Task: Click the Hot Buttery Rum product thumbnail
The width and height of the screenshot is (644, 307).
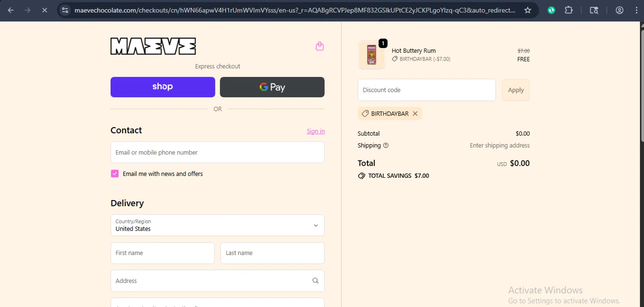Action: pos(371,55)
